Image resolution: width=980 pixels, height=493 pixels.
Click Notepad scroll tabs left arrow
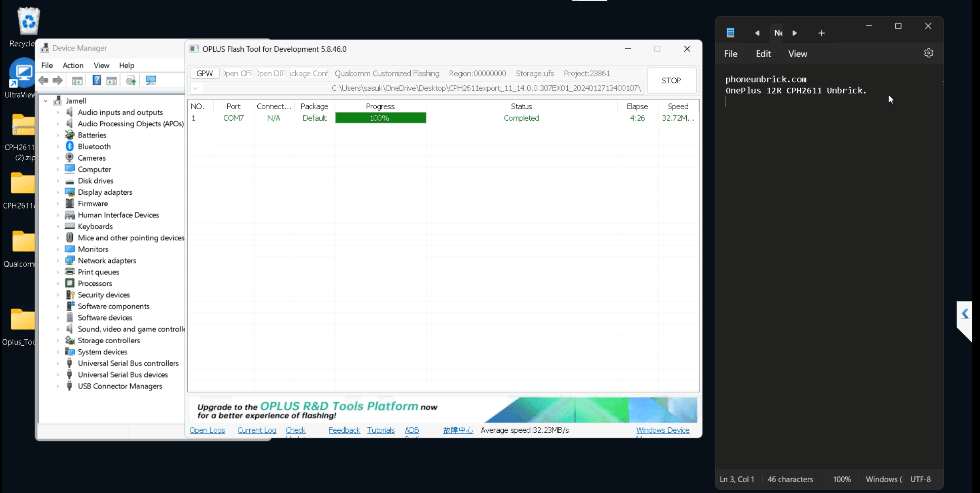[757, 33]
